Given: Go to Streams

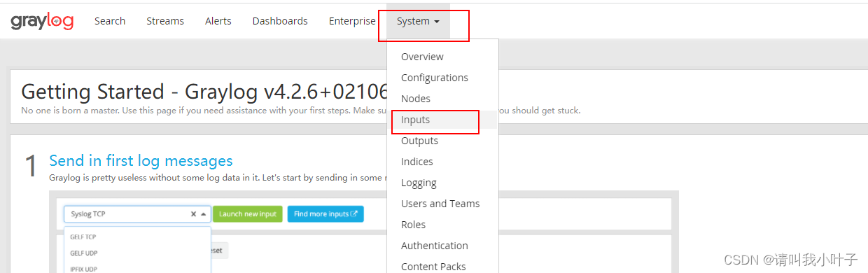Looking at the screenshot, I should pyautogui.click(x=165, y=21).
